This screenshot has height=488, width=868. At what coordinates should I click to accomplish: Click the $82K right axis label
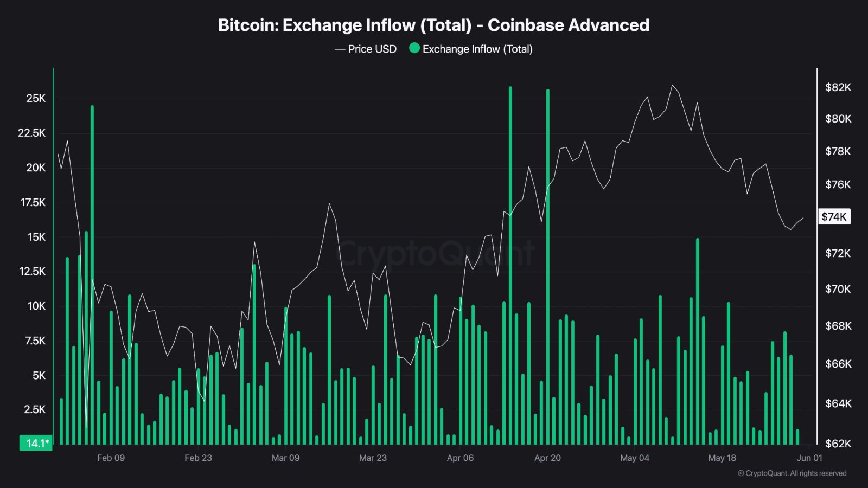pyautogui.click(x=838, y=87)
